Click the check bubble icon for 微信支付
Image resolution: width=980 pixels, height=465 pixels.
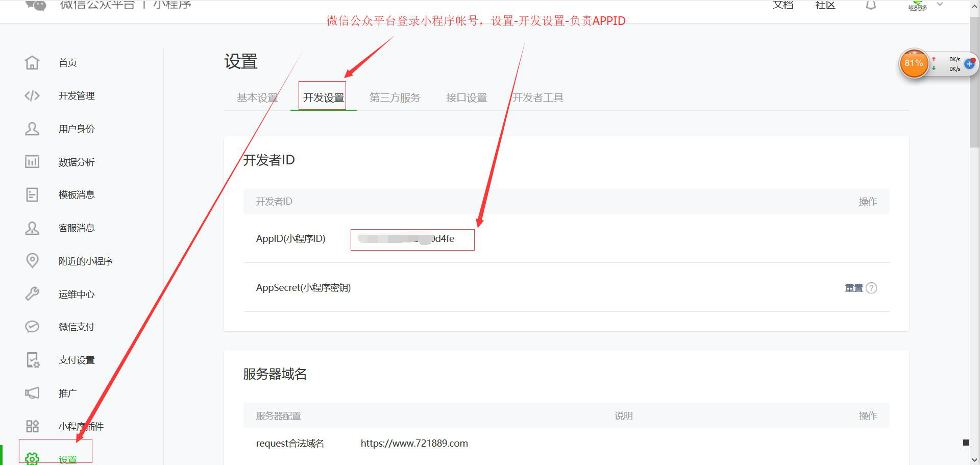point(32,327)
